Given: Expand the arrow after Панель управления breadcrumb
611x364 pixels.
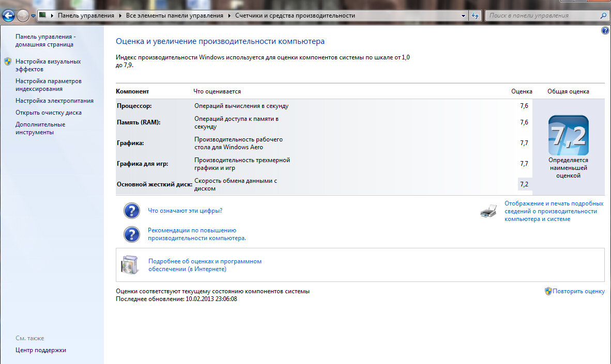Looking at the screenshot, I should point(120,15).
